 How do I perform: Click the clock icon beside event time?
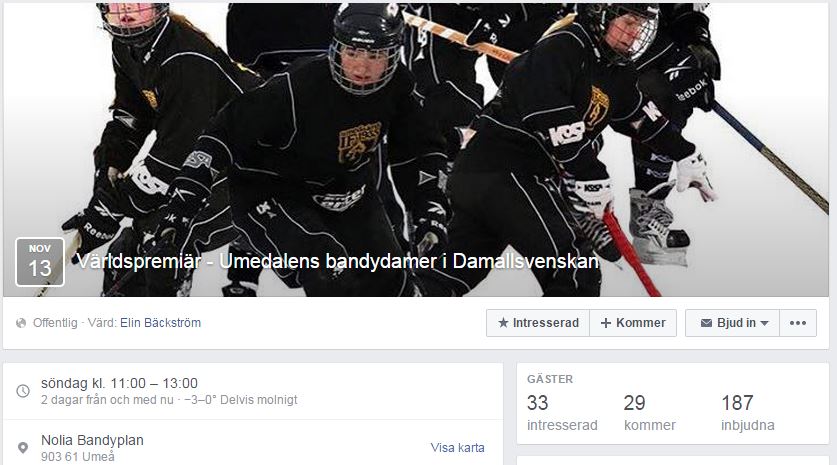[23, 391]
